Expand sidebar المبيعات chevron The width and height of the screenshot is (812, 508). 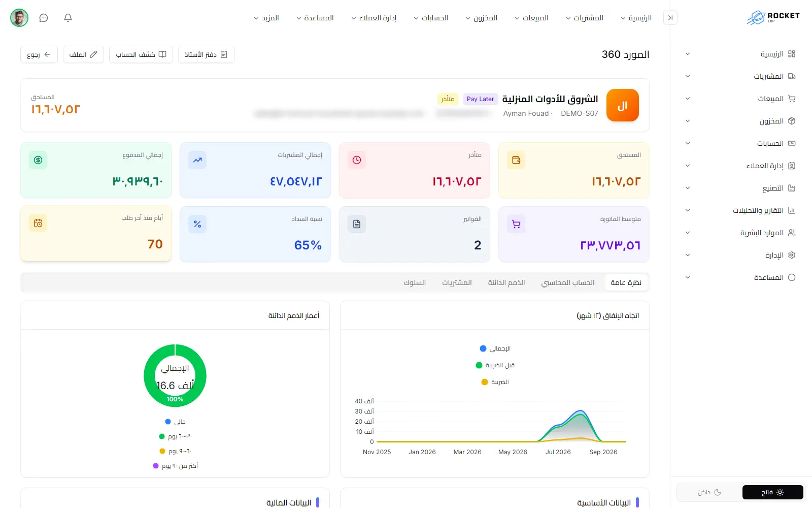pos(688,99)
